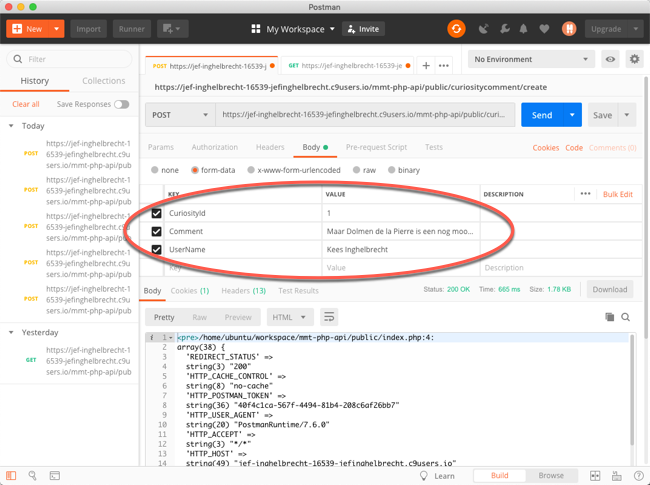Open the help question mark icon
This screenshot has height=485, width=650.
639,475
